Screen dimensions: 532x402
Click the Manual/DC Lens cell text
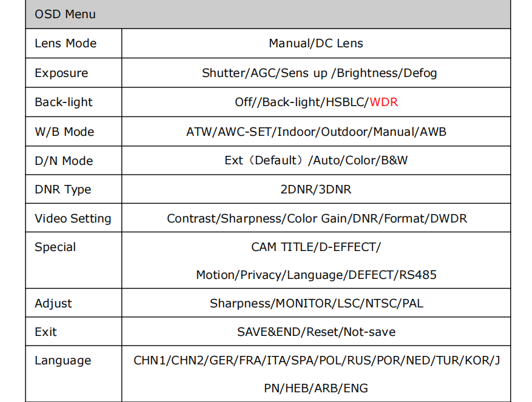point(315,44)
